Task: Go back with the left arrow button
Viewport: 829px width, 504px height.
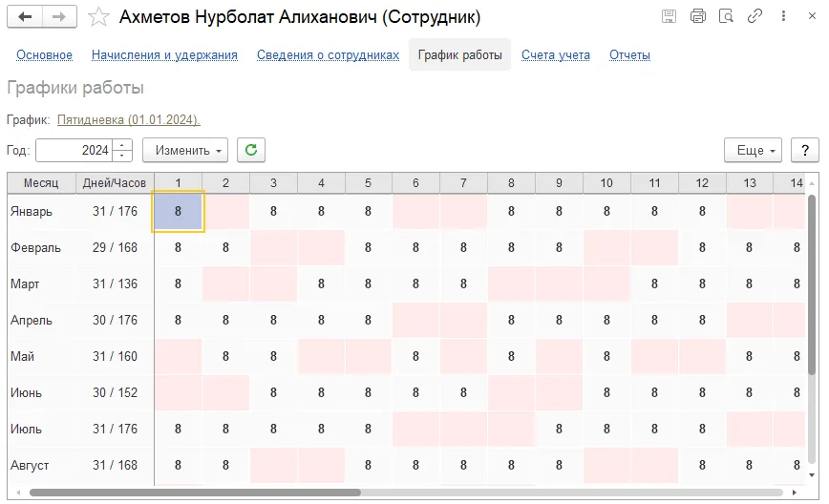Action: (25, 17)
